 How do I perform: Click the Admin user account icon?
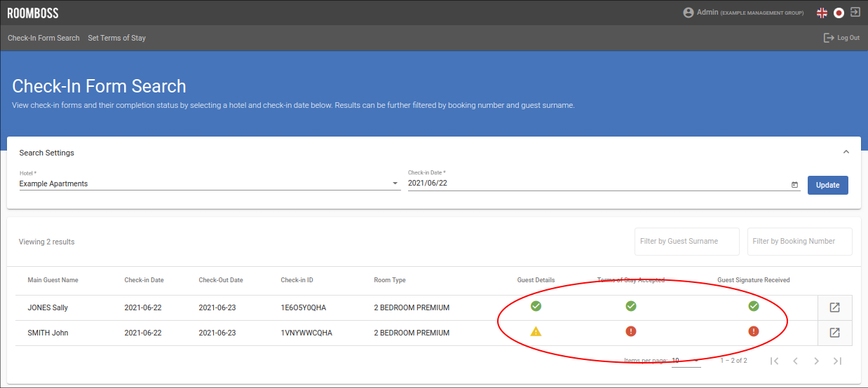[x=689, y=13]
